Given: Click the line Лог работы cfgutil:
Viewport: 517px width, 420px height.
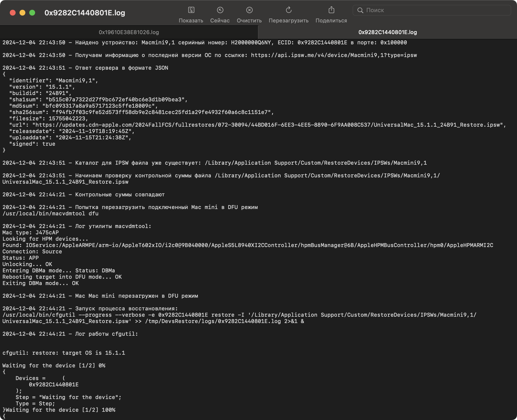Looking at the screenshot, I should coord(70,334).
